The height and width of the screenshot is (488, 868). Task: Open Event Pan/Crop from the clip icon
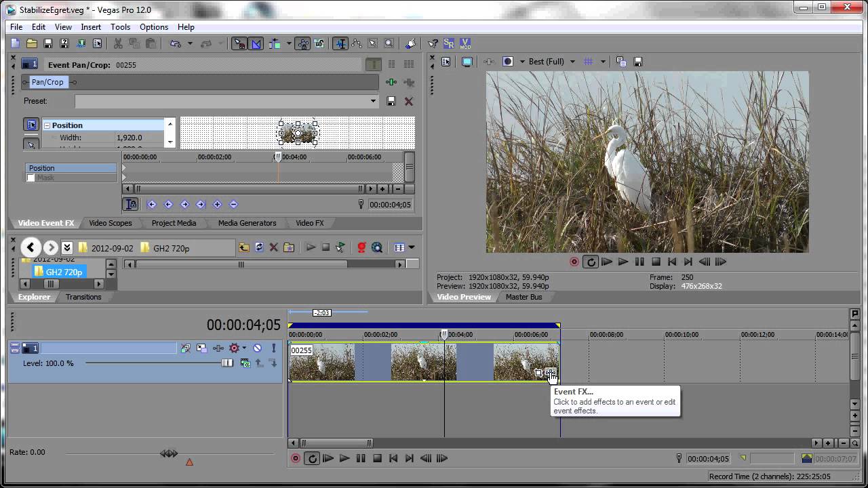[538, 373]
